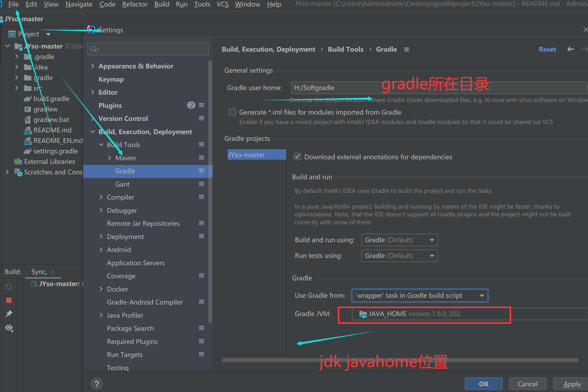Image resolution: width=588 pixels, height=392 pixels.
Task: Click Build Tools in the breadcrumb
Action: click(345, 49)
